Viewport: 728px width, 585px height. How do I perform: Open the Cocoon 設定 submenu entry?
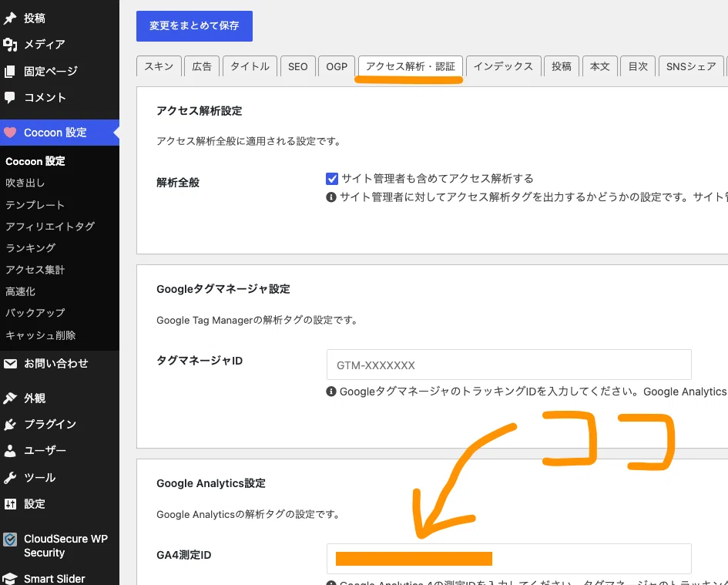(35, 161)
